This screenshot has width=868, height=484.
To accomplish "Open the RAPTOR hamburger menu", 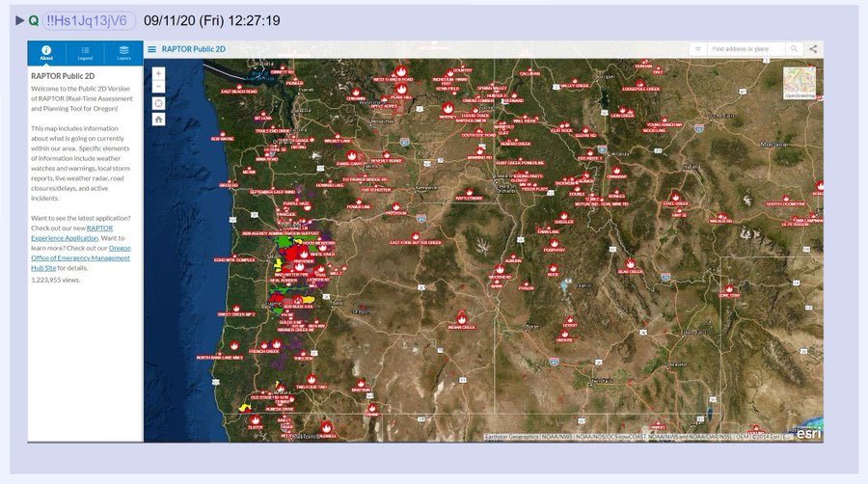I will point(151,49).
